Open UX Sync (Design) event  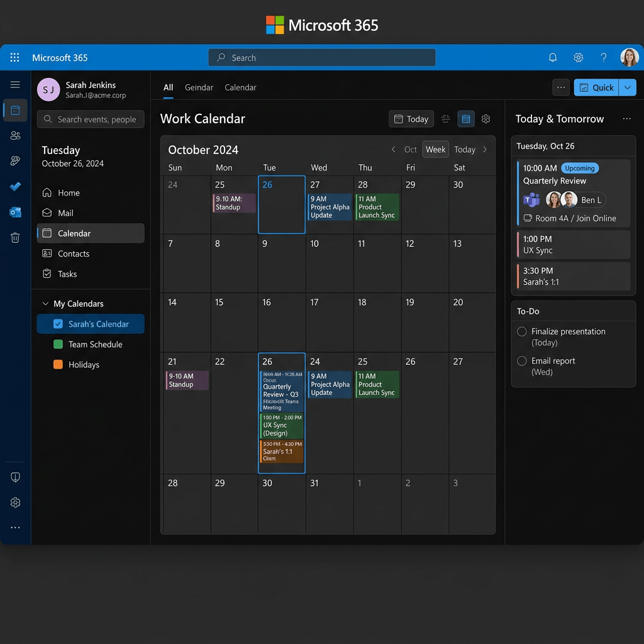pos(282,426)
